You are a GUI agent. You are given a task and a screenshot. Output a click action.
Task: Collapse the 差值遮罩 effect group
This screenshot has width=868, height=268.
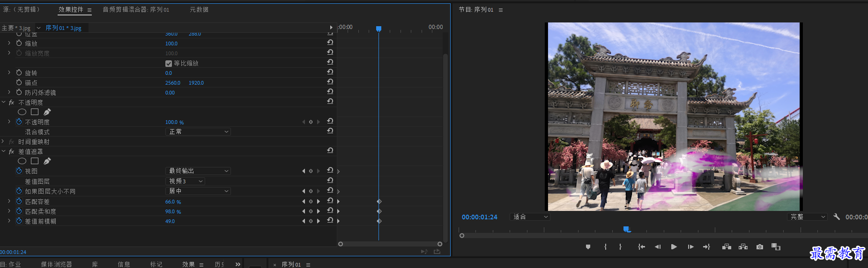(x=3, y=152)
